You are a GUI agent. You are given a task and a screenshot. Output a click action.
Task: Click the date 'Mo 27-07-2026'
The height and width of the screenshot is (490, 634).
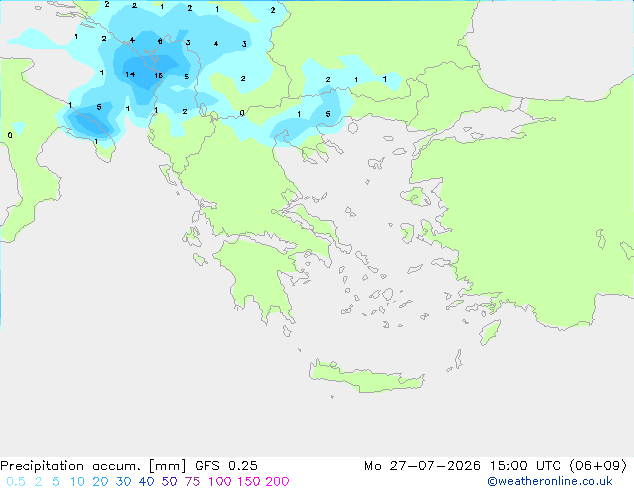422,466
